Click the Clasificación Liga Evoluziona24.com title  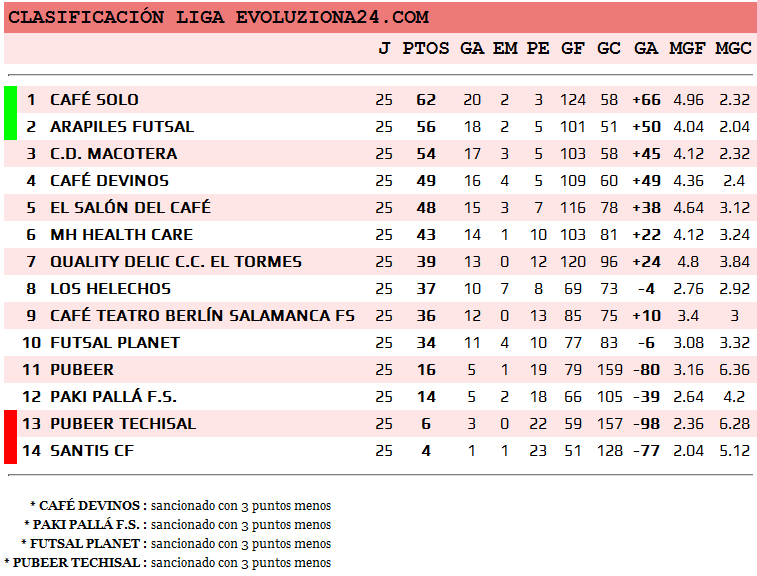point(218,17)
